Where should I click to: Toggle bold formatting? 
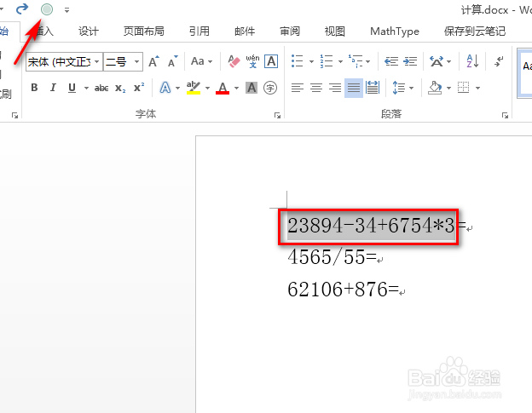pyautogui.click(x=34, y=88)
